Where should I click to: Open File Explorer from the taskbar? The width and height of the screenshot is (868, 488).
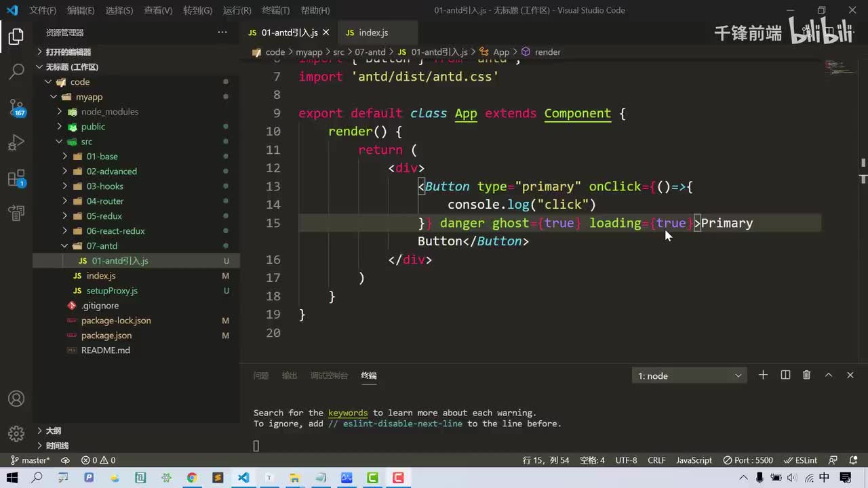click(295, 478)
